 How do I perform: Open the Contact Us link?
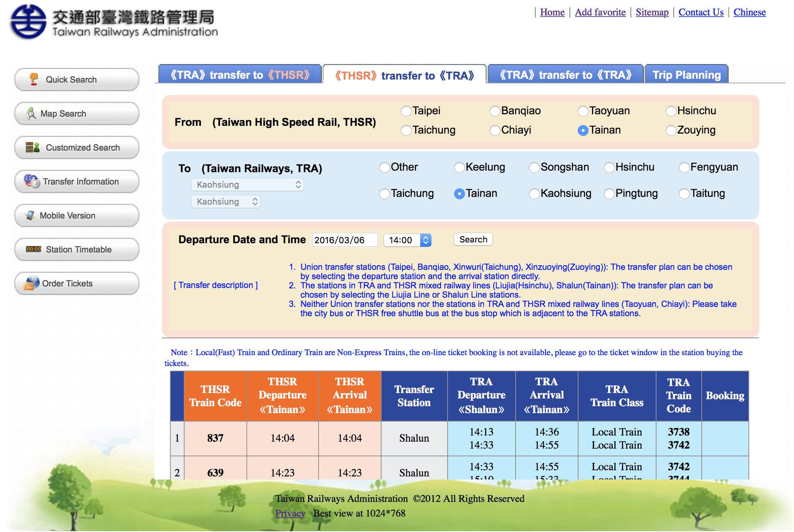701,12
